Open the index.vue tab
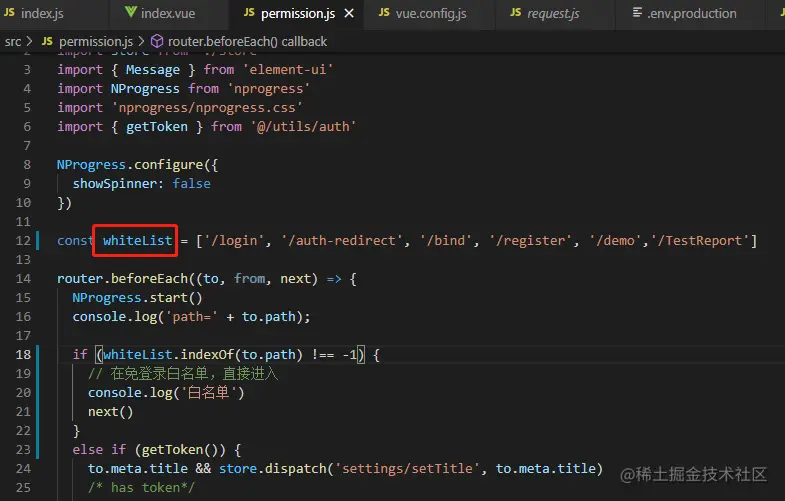The width and height of the screenshot is (785, 501). (168, 14)
